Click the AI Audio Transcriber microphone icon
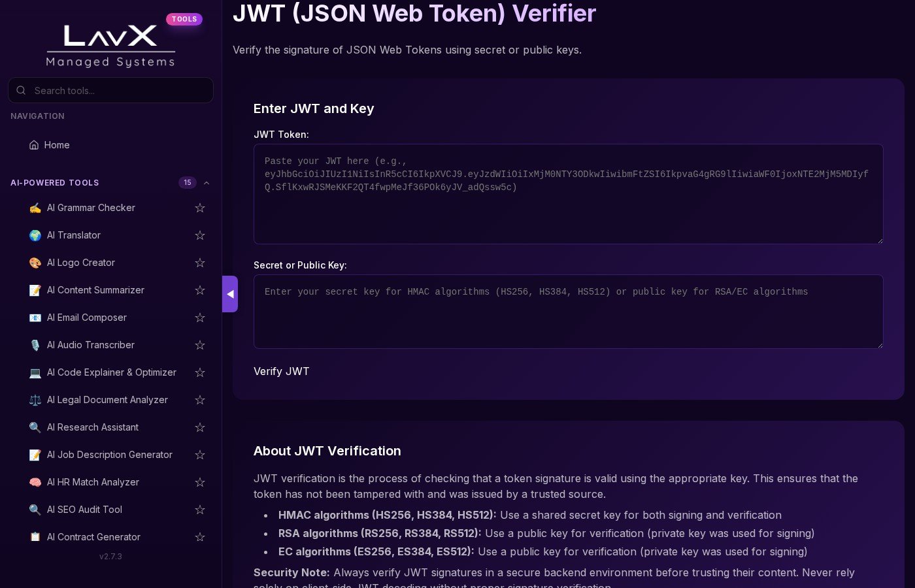The width and height of the screenshot is (915, 588). coord(35,345)
